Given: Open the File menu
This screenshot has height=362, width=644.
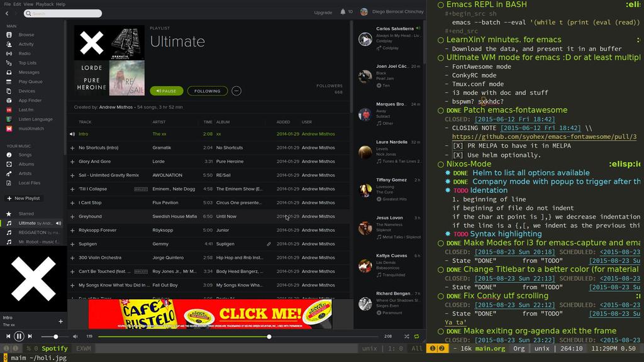Looking at the screenshot, I should (x=7, y=4).
